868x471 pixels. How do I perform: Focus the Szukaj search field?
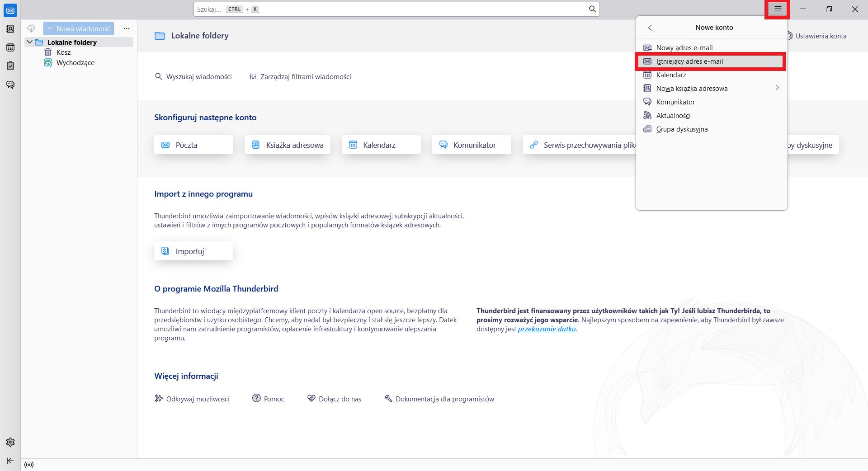pos(396,9)
